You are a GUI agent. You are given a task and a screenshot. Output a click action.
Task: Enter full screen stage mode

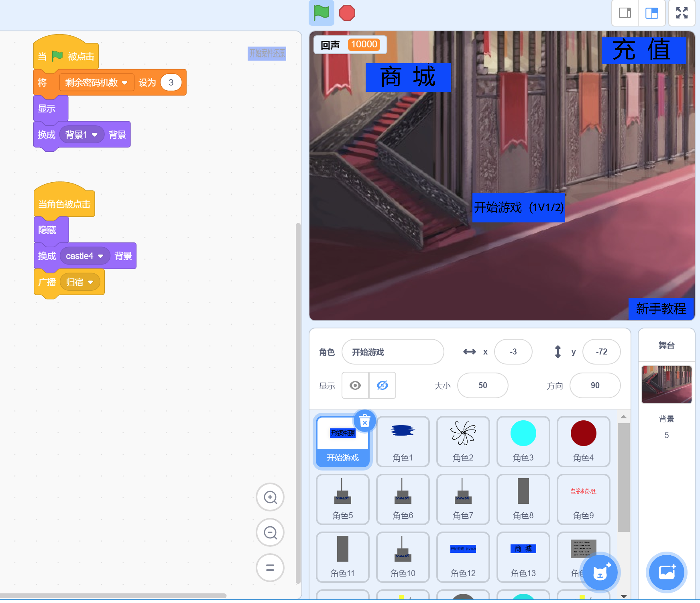(682, 13)
